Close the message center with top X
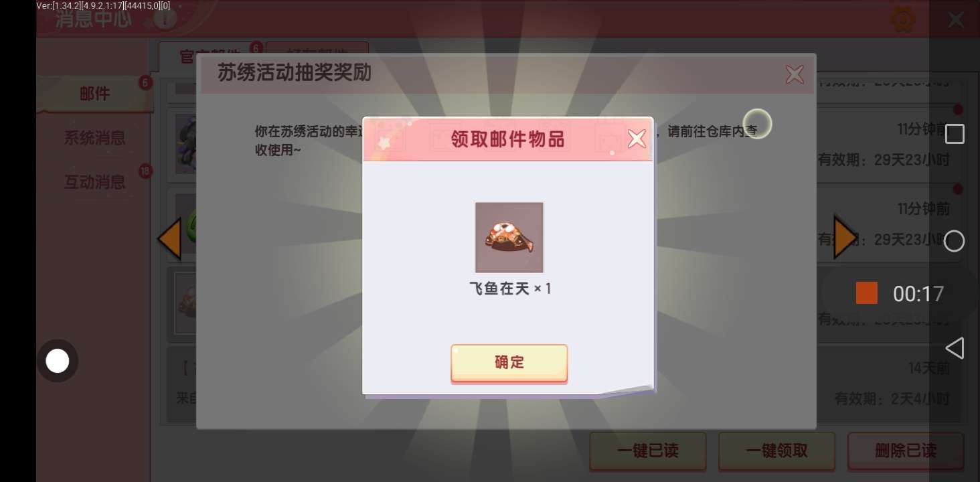 coord(955,19)
